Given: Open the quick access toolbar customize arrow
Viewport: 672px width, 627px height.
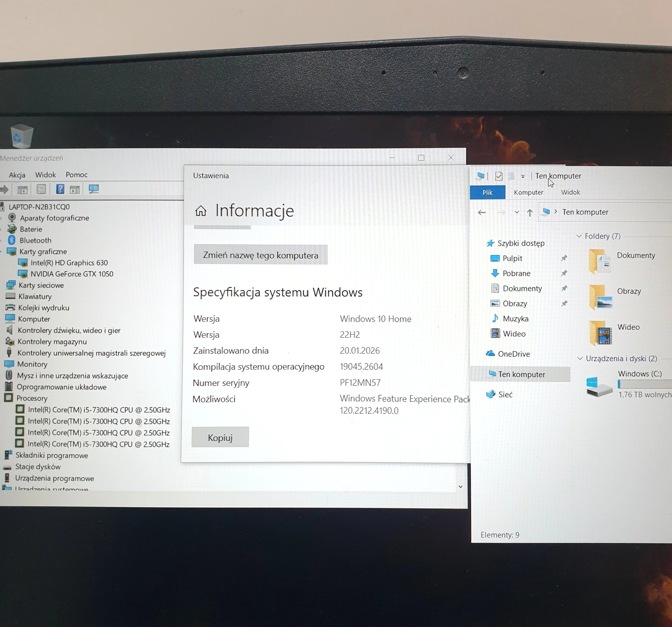Looking at the screenshot, I should [523, 176].
